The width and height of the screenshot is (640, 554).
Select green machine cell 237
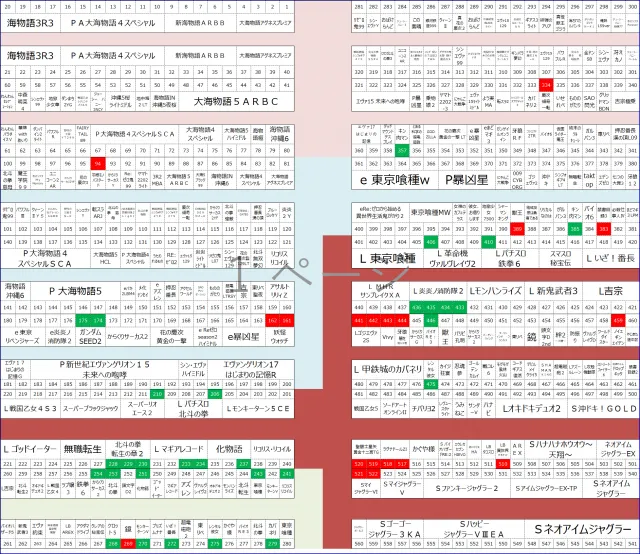point(244,464)
